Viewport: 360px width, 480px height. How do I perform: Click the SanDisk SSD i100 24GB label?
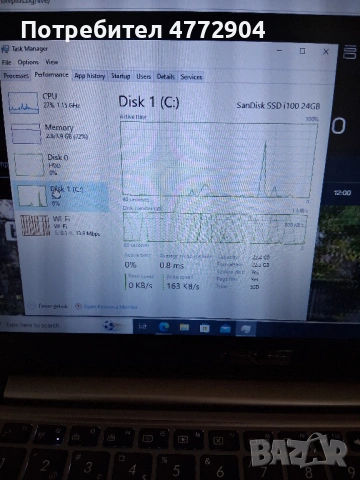(x=278, y=106)
